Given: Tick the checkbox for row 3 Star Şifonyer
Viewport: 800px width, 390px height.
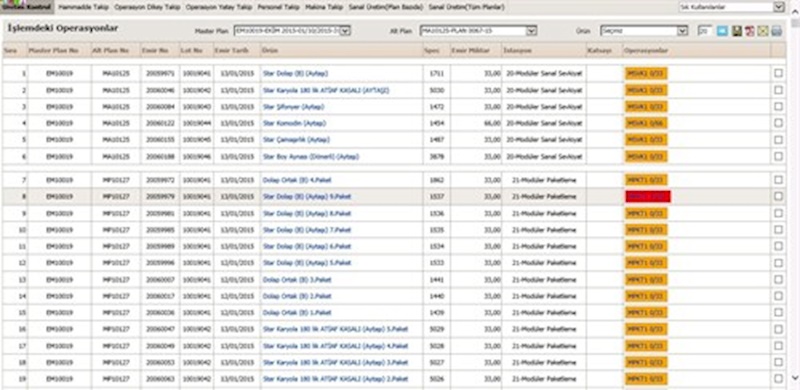Looking at the screenshot, I should click(x=778, y=107).
